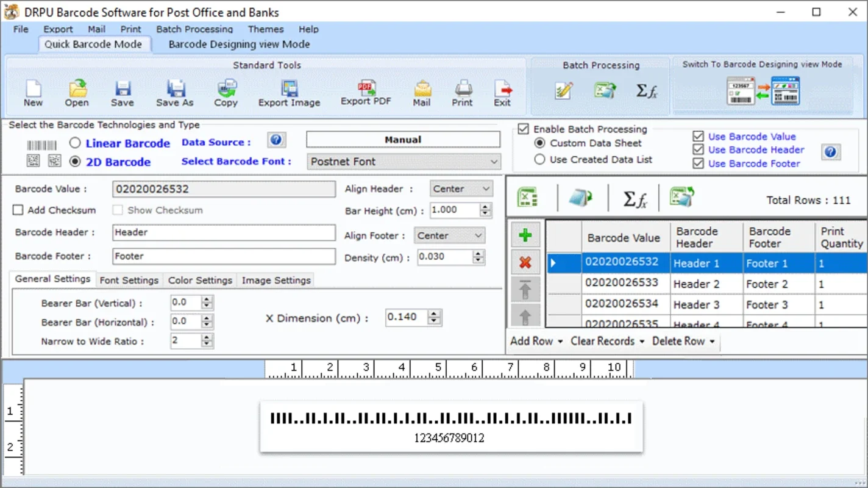This screenshot has width=868, height=488.
Task: Click the Header 3 cell in table
Action: [x=706, y=304]
